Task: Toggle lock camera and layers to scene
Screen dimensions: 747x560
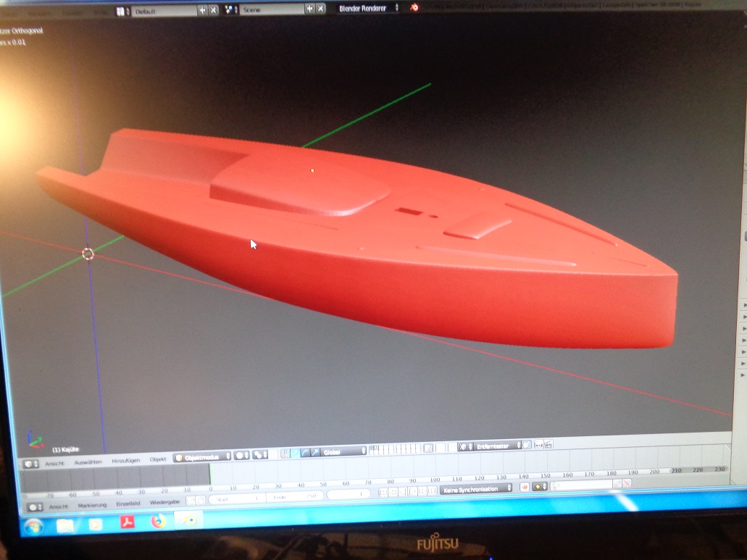Action: point(428,448)
